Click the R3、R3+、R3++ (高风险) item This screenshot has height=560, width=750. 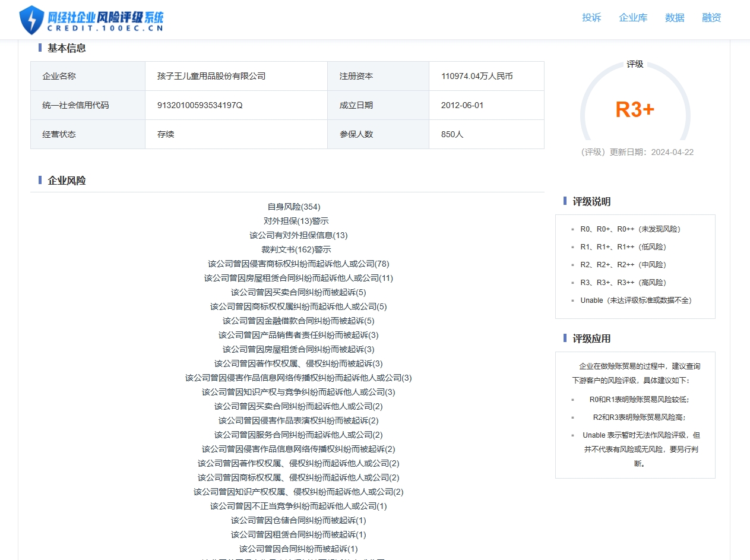coord(624,282)
